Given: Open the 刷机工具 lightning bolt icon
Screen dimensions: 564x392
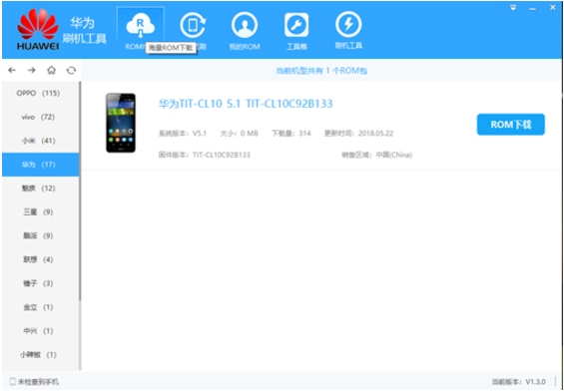Looking at the screenshot, I should coord(348,24).
